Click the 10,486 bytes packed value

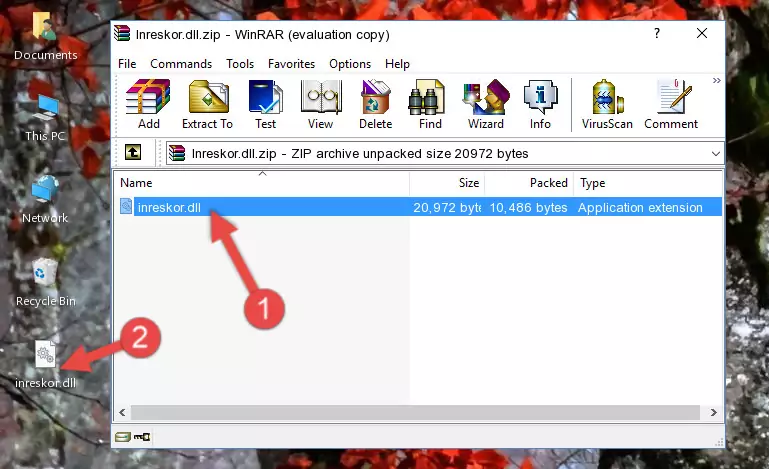coord(528,208)
